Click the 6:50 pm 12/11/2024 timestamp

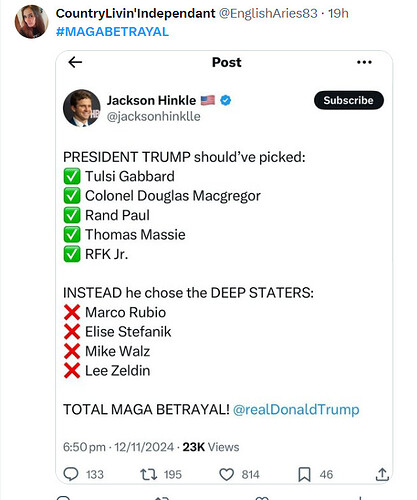118,447
